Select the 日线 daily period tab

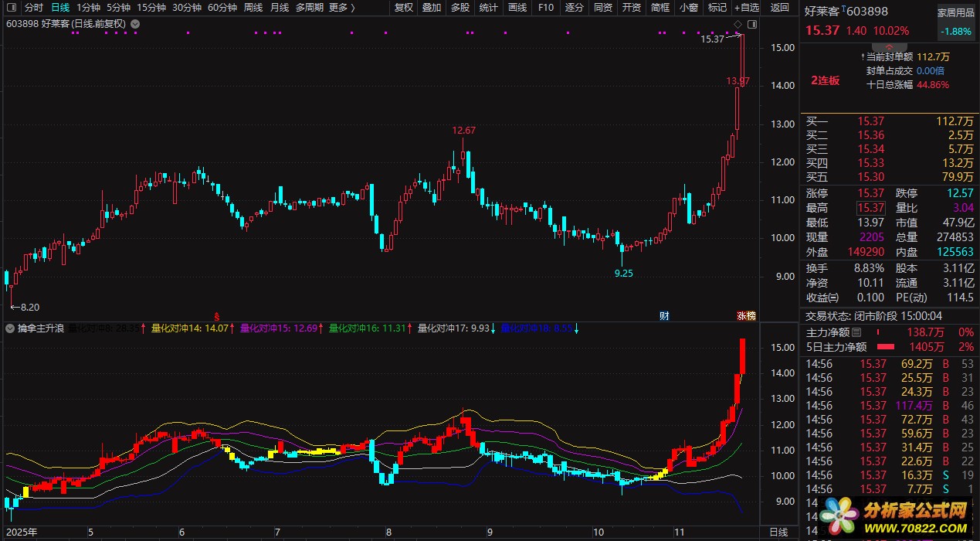tap(60, 7)
